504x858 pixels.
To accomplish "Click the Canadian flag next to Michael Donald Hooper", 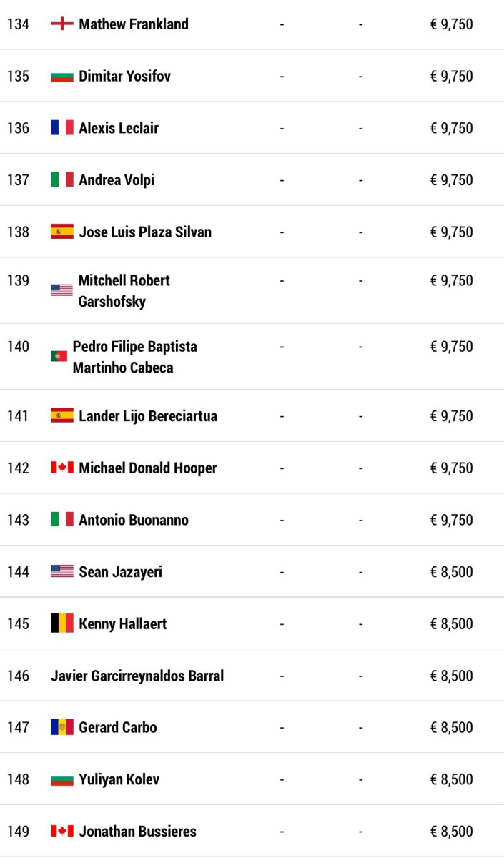I will (62, 468).
